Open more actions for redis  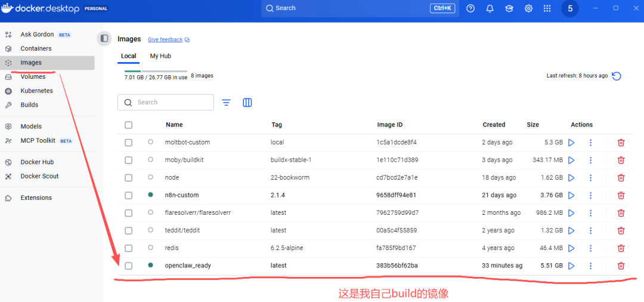pos(590,248)
